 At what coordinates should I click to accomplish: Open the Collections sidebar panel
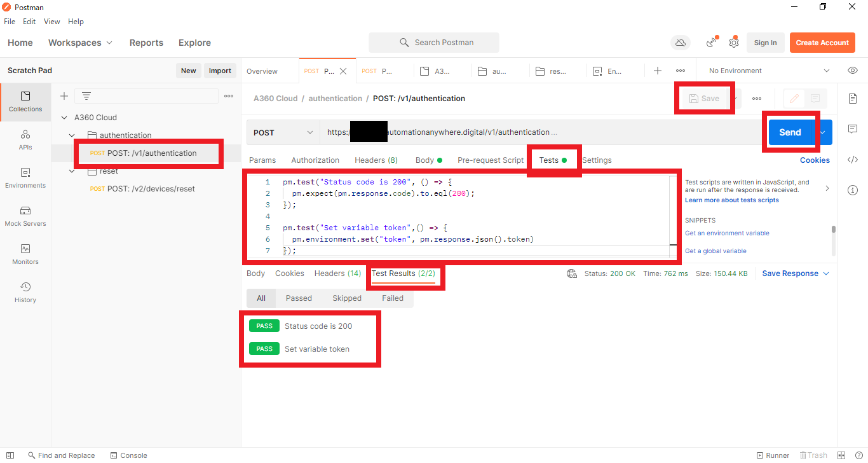[25, 102]
